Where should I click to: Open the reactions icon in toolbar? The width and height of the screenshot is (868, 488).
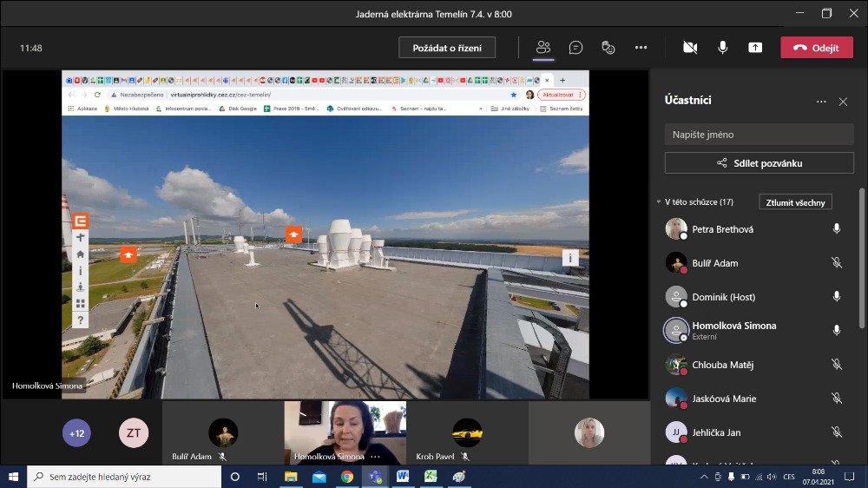tap(608, 48)
